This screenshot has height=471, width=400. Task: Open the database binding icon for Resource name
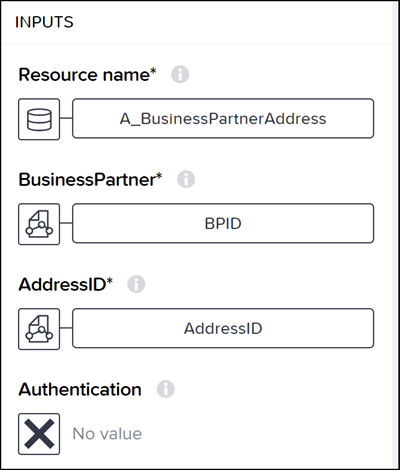[x=39, y=119]
